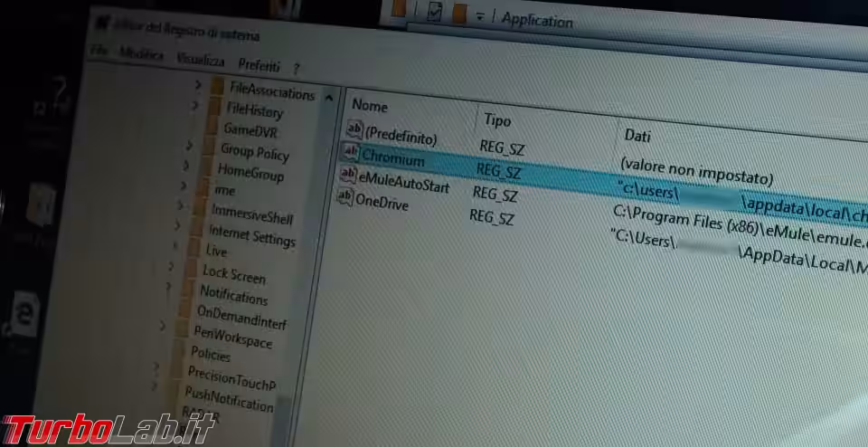Click the Group Policy folder icon

(x=208, y=147)
